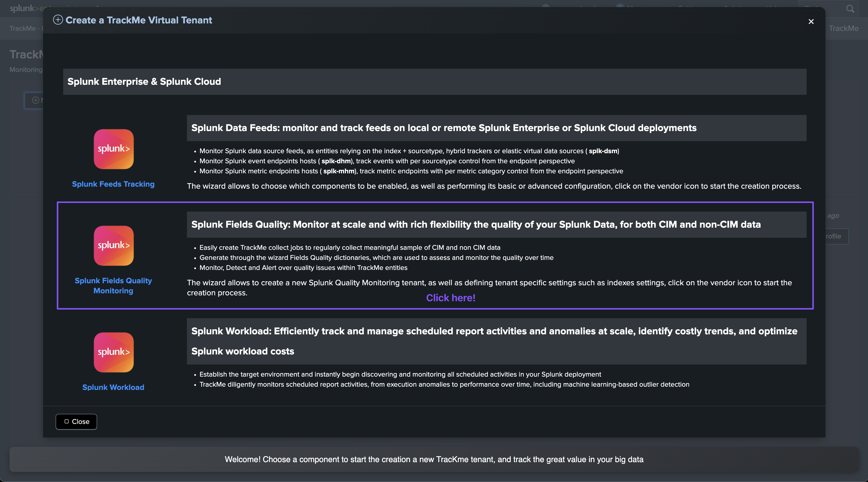Open the Splunk Fields Quality Monitoring link

tap(113, 286)
